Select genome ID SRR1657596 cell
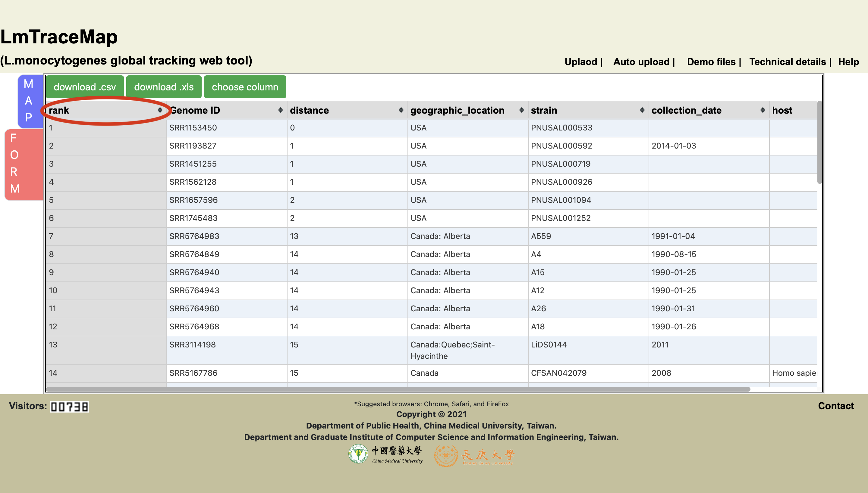 tap(227, 200)
